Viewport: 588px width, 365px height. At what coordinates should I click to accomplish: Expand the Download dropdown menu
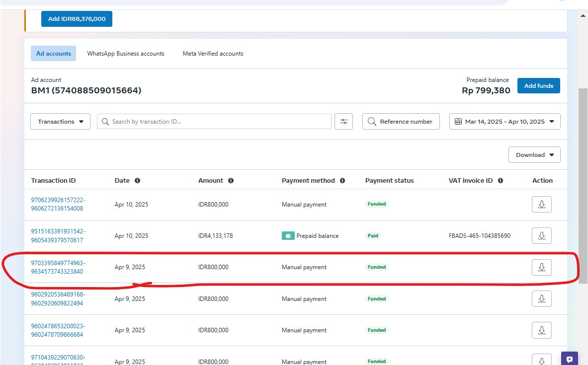[534, 155]
